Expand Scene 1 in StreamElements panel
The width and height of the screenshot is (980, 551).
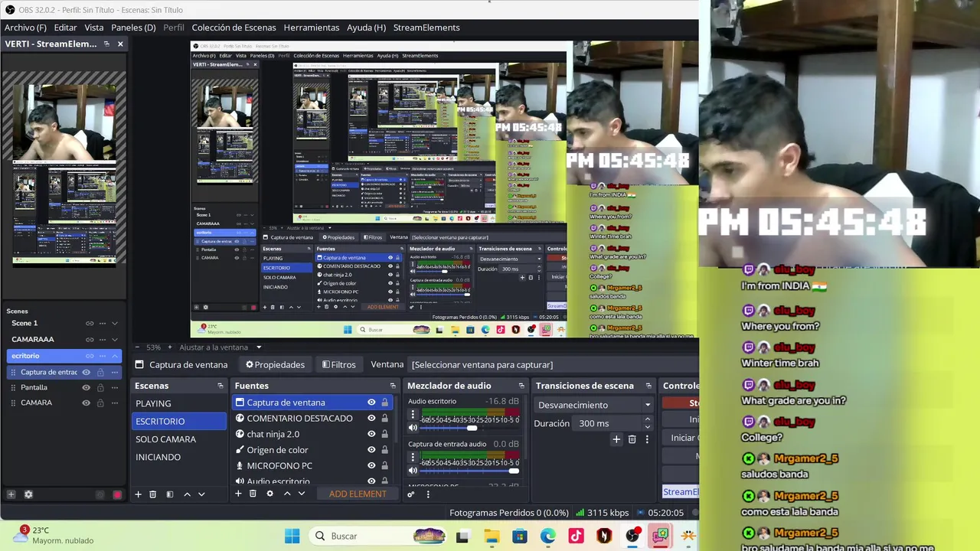point(115,324)
